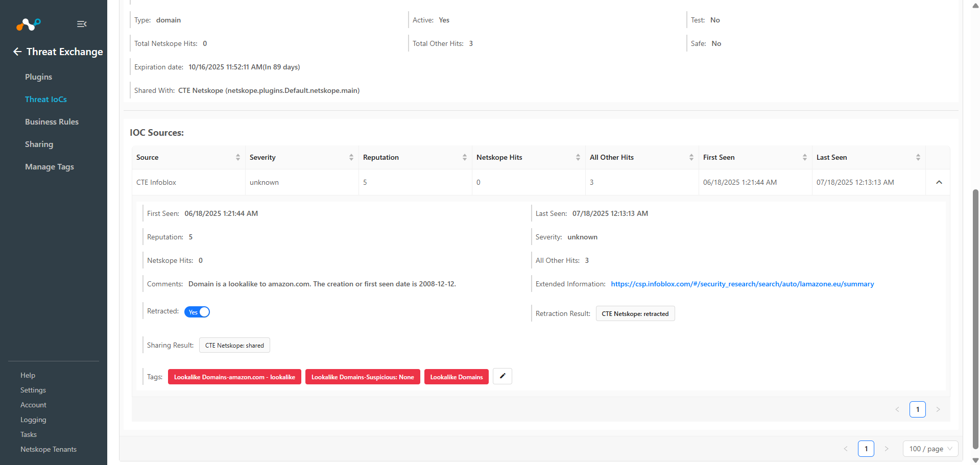The height and width of the screenshot is (465, 980).
Task: Open Plugins in sidebar
Action: point(38,77)
